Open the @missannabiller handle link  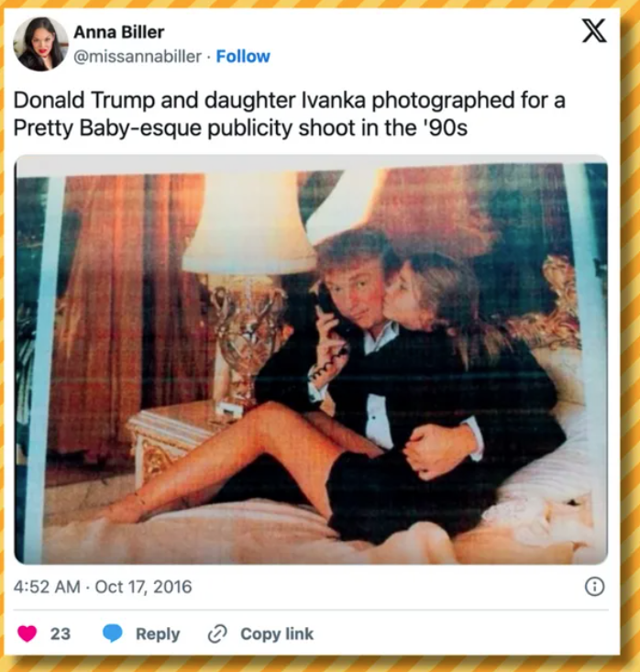(136, 56)
